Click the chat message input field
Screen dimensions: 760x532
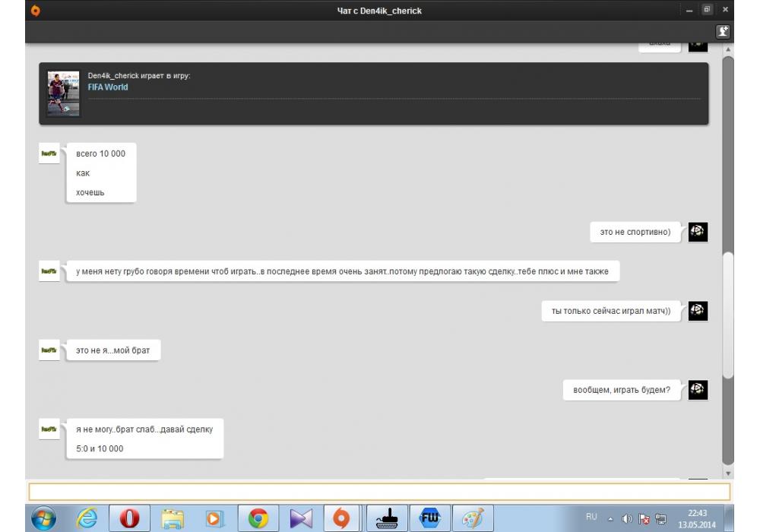(x=378, y=492)
